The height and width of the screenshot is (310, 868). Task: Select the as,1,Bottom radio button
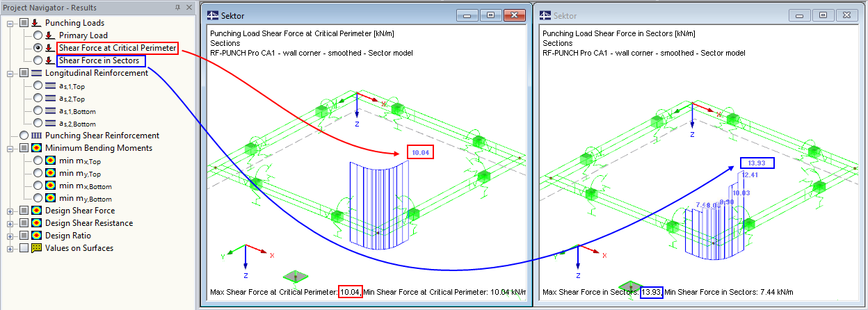pos(38,111)
